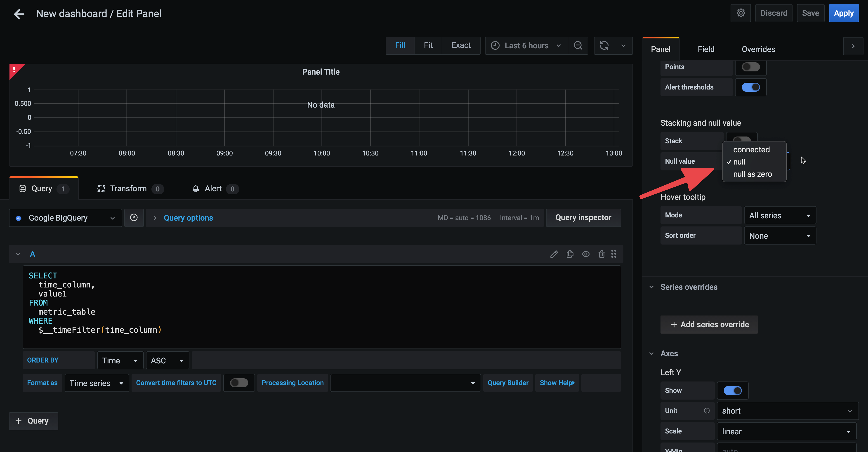Enable the Points toggle
The width and height of the screenshot is (868, 452).
750,67
